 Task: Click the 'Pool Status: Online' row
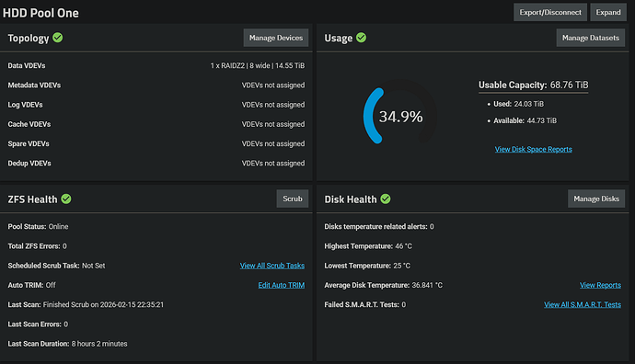pyautogui.click(x=38, y=226)
